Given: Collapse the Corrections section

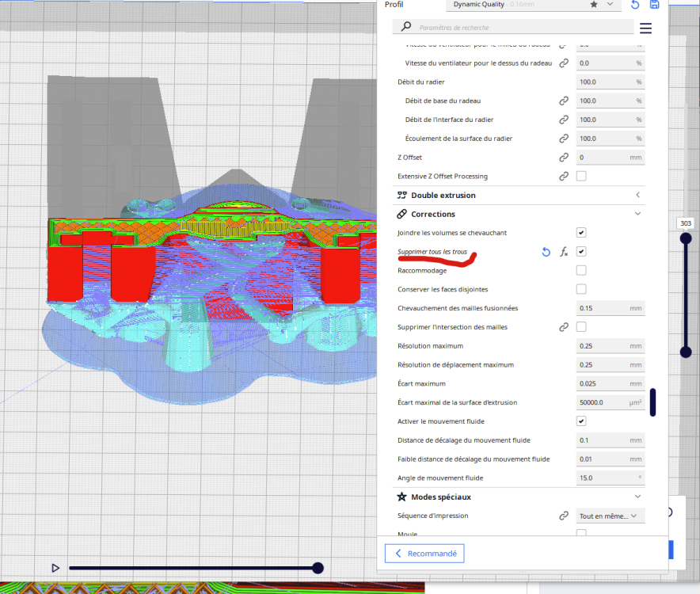Looking at the screenshot, I should pyautogui.click(x=637, y=214).
